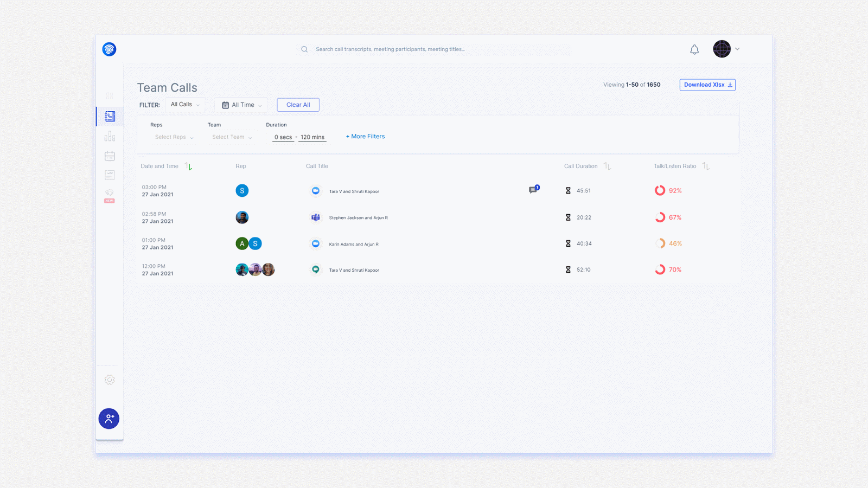This screenshot has width=868, height=488.
Task: Edit the 120 mins maximum duration
Action: click(x=312, y=137)
